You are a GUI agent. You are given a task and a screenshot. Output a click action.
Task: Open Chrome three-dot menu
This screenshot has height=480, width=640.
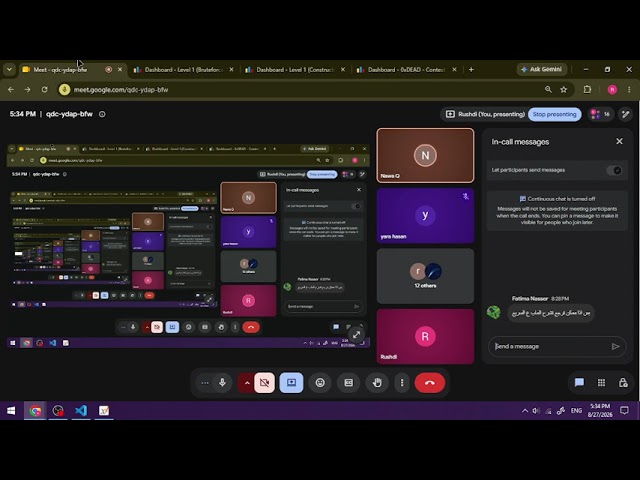click(629, 89)
